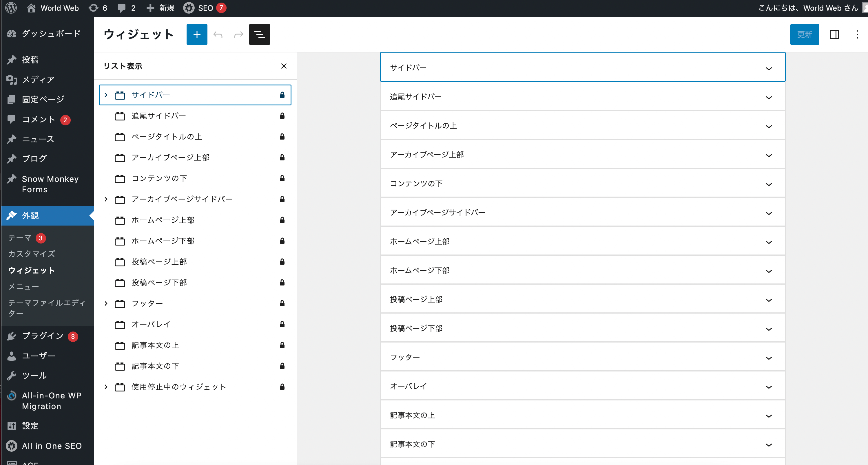The height and width of the screenshot is (465, 868).
Task: Click the redo arrow icon
Action: (x=239, y=34)
